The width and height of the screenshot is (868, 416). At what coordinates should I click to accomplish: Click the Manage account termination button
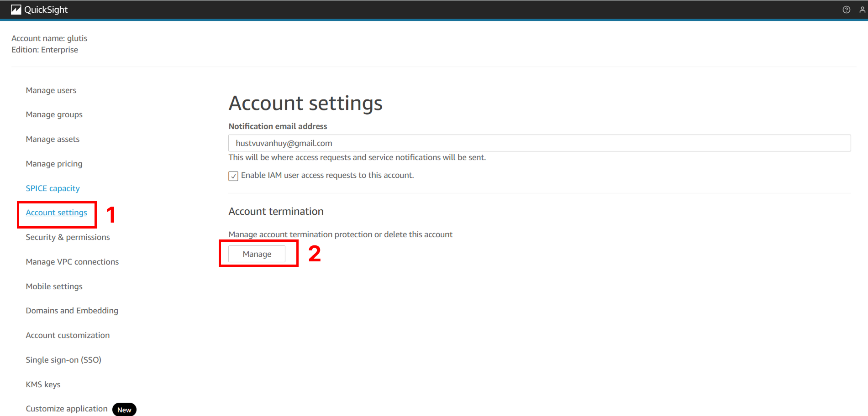point(257,254)
